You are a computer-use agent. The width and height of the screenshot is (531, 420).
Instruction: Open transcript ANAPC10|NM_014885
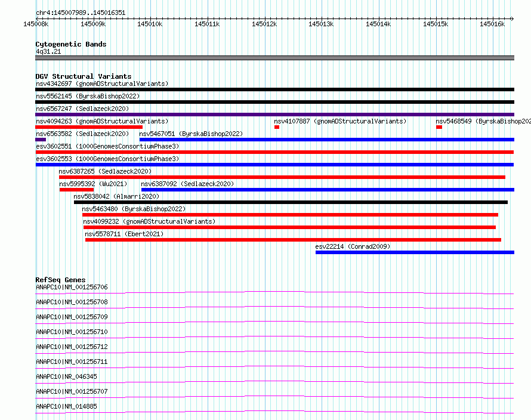[x=66, y=406]
